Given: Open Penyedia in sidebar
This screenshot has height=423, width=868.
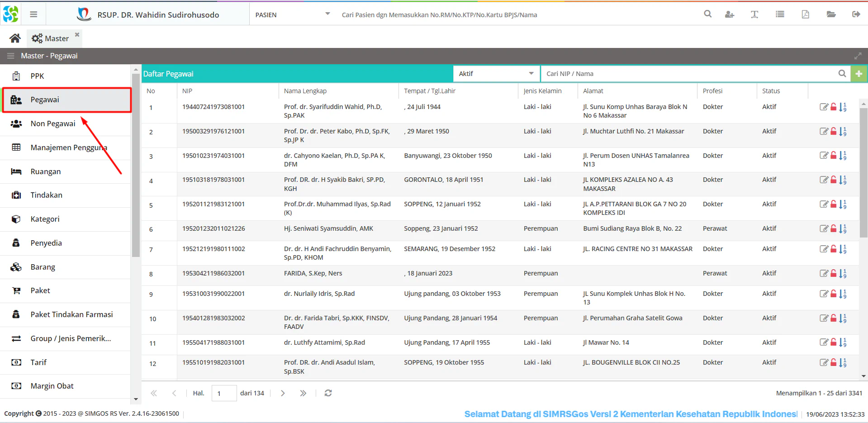Looking at the screenshot, I should (66, 243).
